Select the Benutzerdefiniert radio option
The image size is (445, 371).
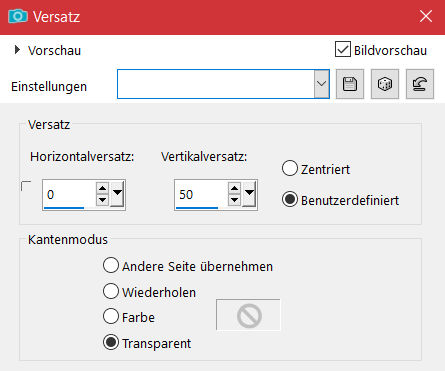pyautogui.click(x=290, y=199)
